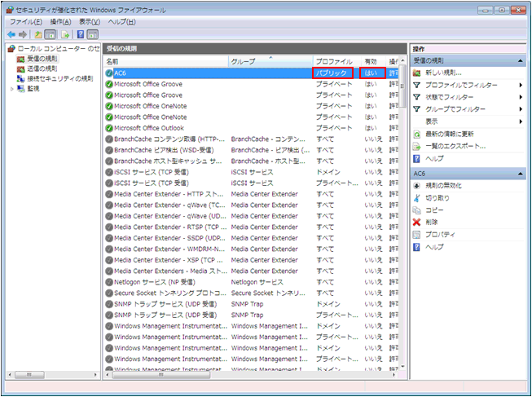532x397 pixels.
Task: Click 最新の情報に更新 action
Action: (450, 135)
